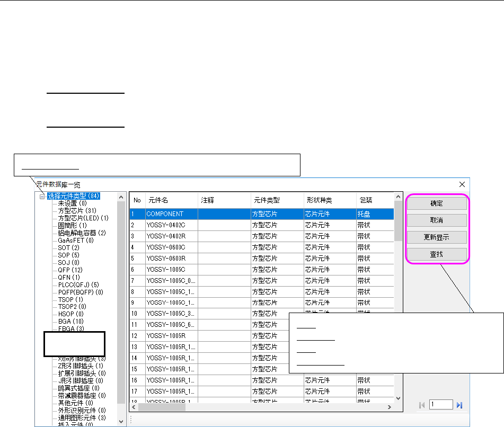Screen dimensions: 504x427
Task: Sort by the 元件类型 column header
Action: 277,200
